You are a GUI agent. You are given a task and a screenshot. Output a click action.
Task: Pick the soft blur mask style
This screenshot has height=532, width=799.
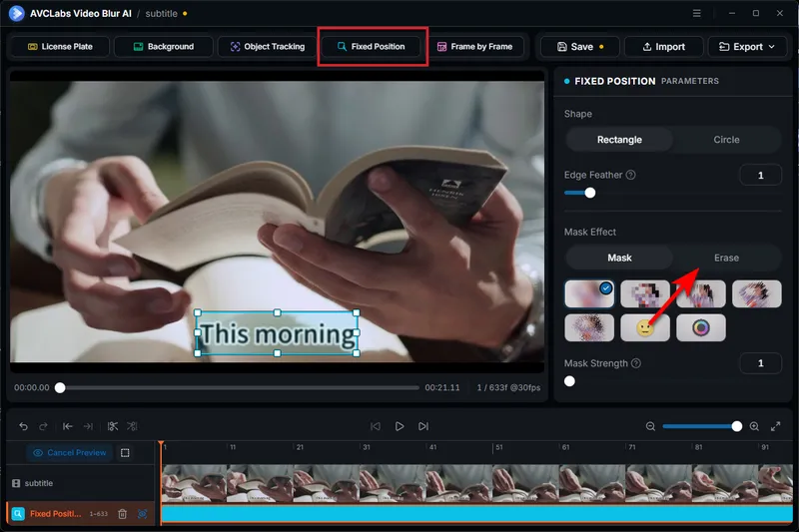click(x=589, y=293)
